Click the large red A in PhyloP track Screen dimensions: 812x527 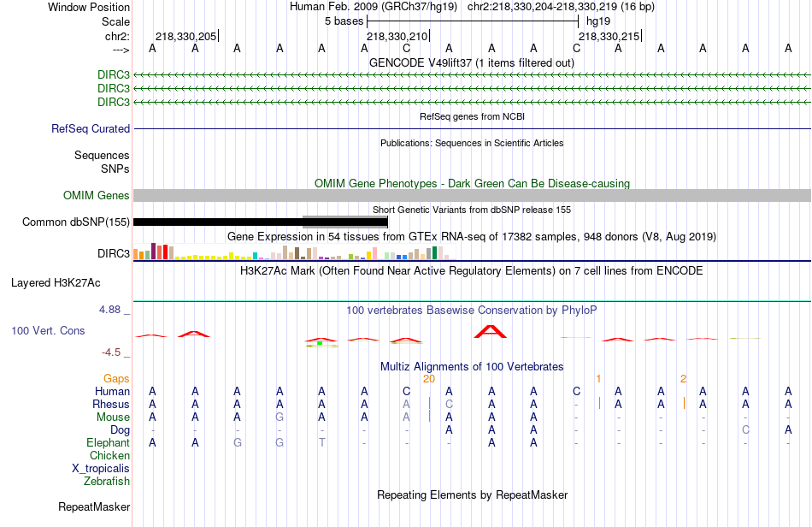pos(491,332)
